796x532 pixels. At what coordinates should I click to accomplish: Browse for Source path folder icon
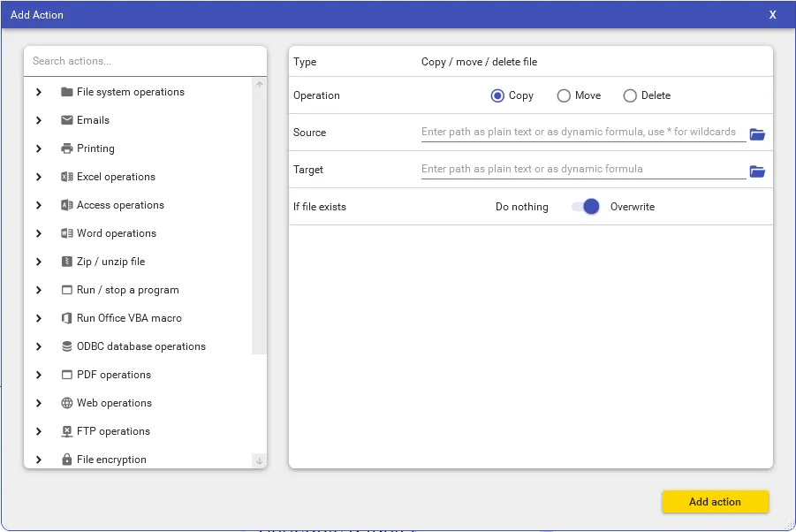[x=757, y=134]
